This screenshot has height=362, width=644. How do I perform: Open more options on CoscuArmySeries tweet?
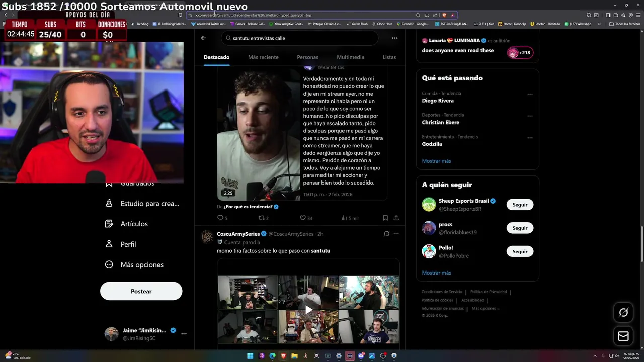(396, 234)
